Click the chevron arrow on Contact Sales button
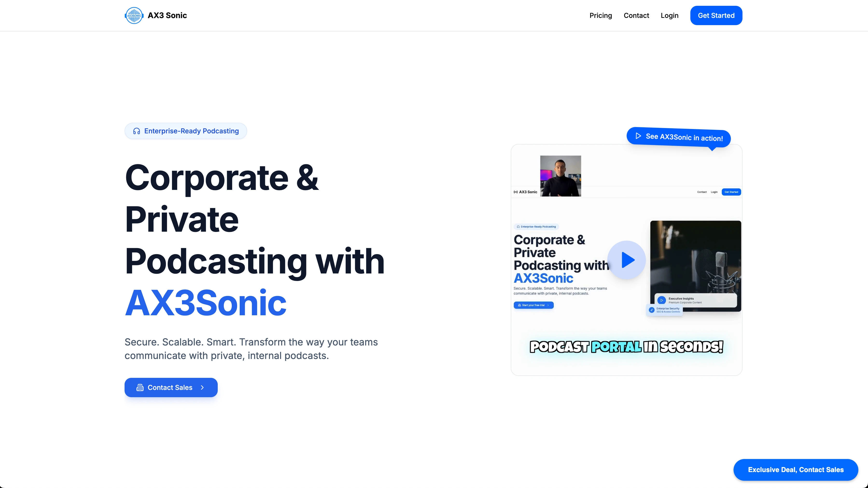The height and width of the screenshot is (488, 868). [x=202, y=388]
